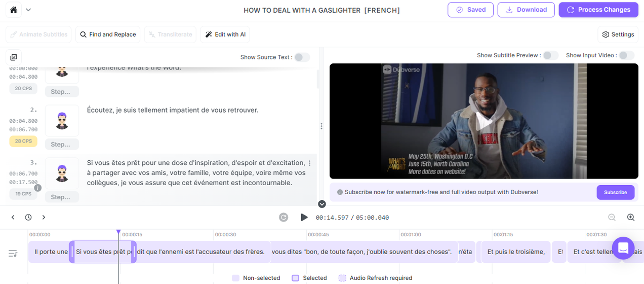Click the home icon
Viewport: 644px width, 284px height.
tap(14, 10)
